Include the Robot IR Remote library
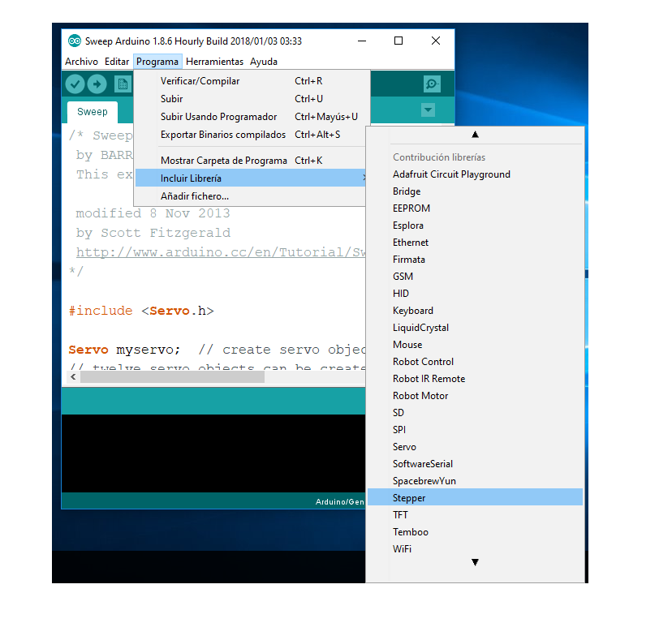 click(475, 379)
